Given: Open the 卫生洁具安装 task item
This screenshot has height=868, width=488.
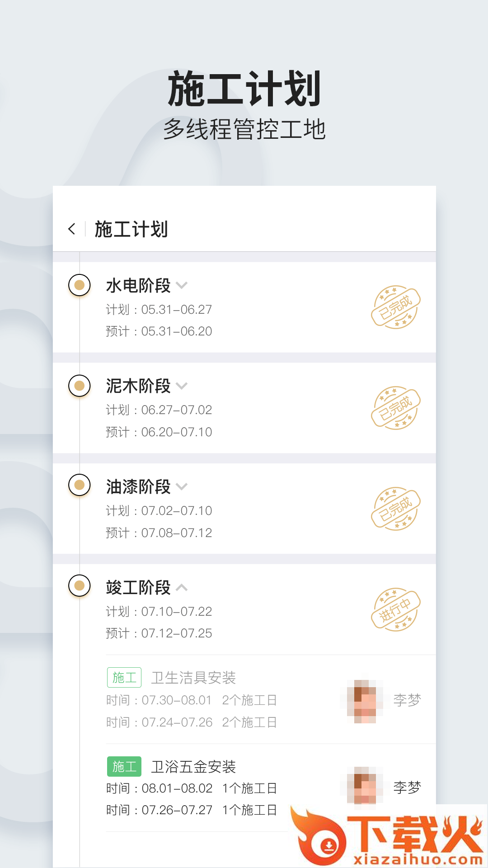Looking at the screenshot, I should point(193,678).
